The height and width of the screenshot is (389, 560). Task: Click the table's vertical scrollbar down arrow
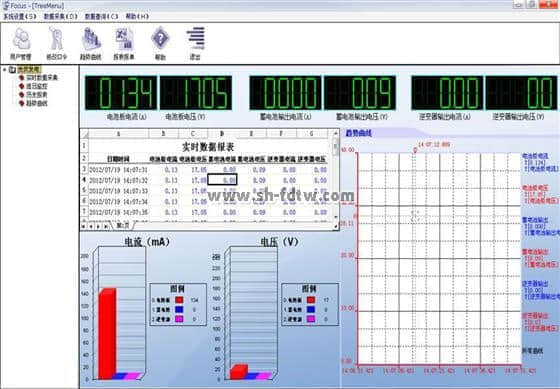coord(335,217)
